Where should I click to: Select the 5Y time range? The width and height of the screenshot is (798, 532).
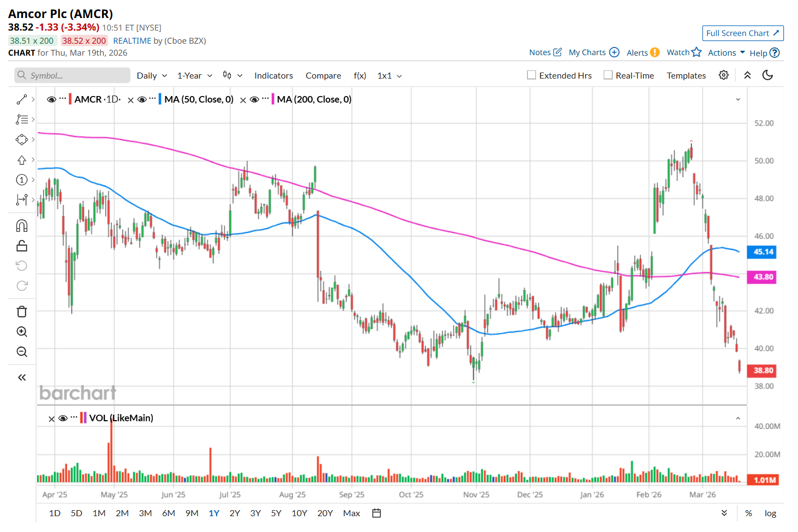tap(276, 513)
